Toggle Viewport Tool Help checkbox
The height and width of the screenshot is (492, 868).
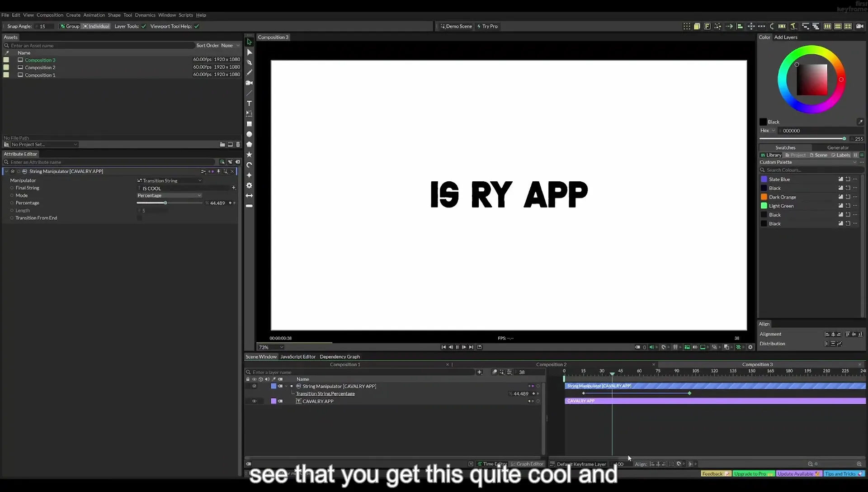[197, 26]
